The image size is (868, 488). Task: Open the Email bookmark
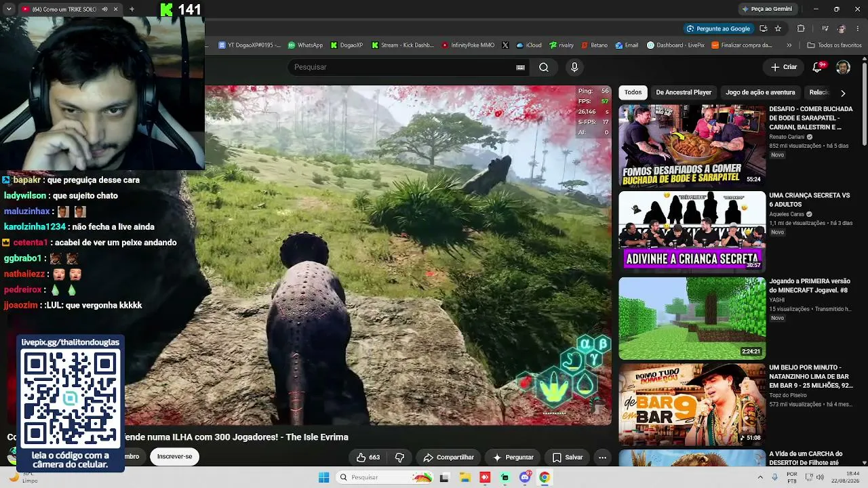point(627,45)
